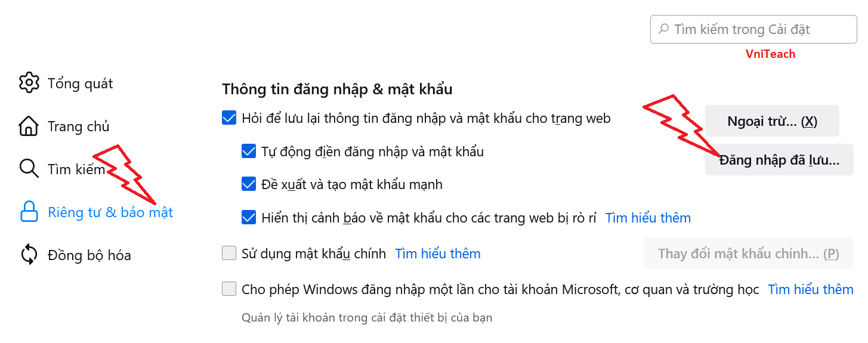Focus the Tìm kiếm trong Cài đặt field
The height and width of the screenshot is (343, 868).
click(x=753, y=29)
